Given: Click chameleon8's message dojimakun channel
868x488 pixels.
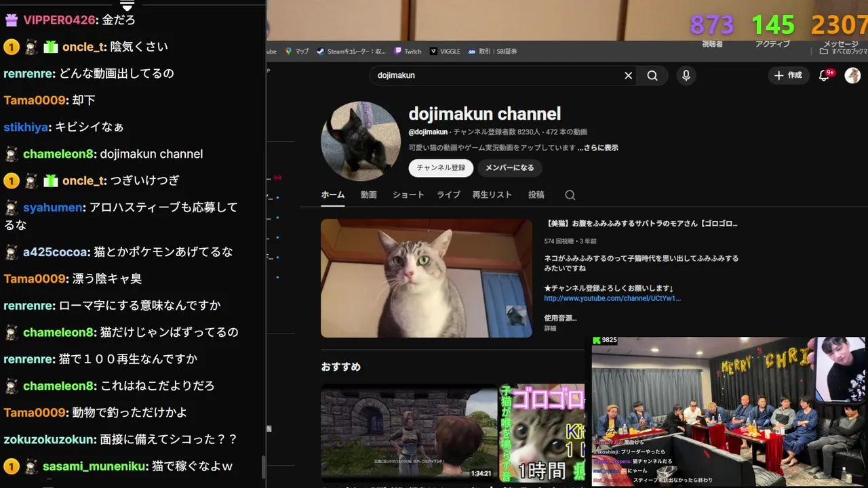Looking at the screenshot, I should [151, 154].
